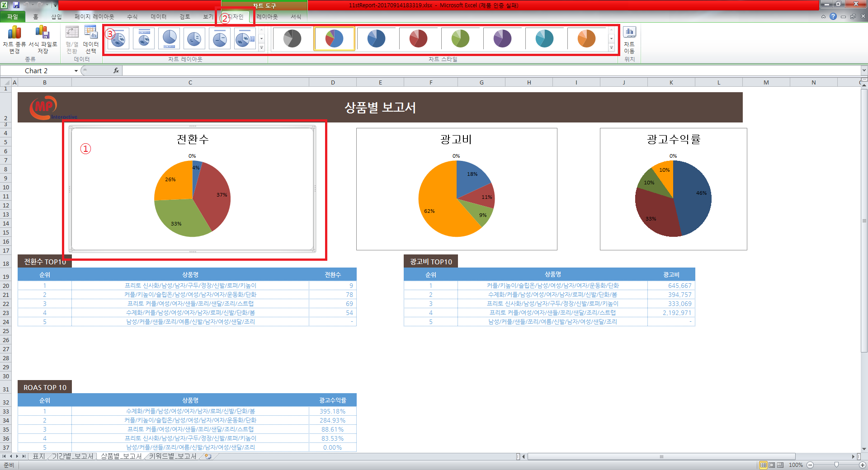Apply the multicolor highlighted pie chart style

[x=334, y=38]
